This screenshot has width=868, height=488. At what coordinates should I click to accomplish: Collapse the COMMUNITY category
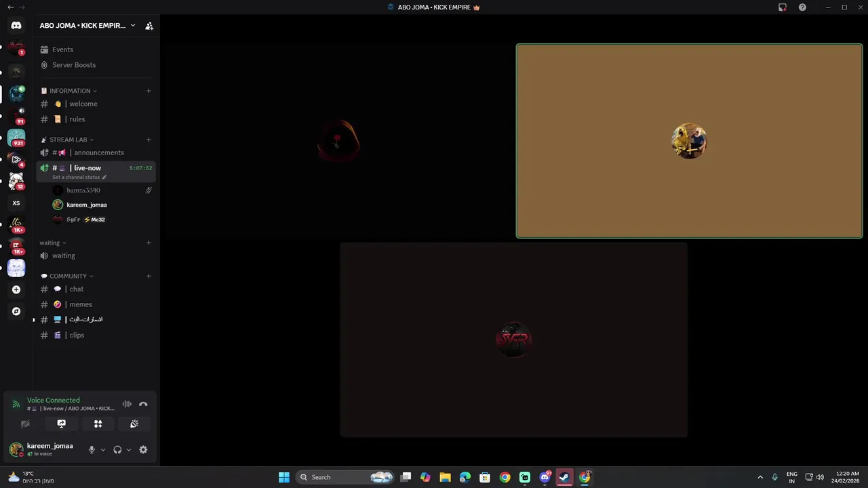pos(67,276)
